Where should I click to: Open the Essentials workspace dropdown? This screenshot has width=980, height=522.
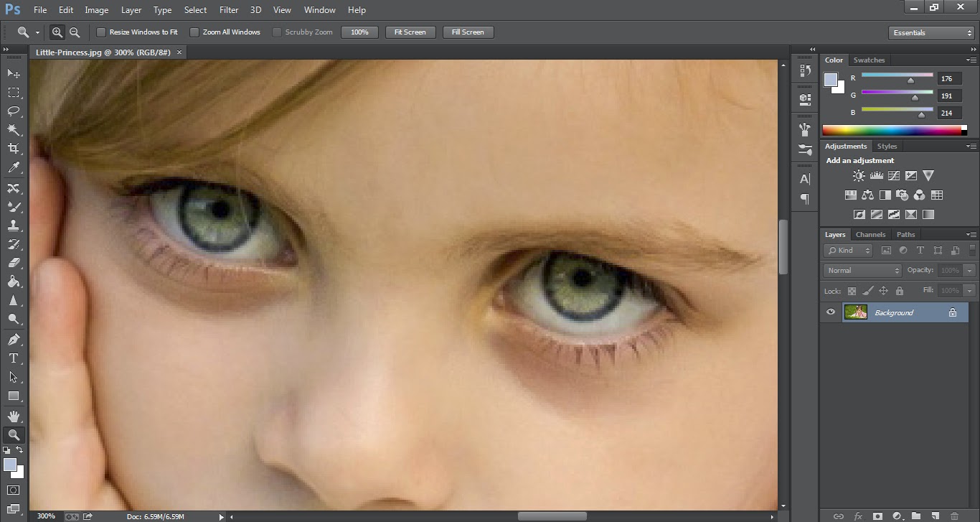click(x=930, y=33)
